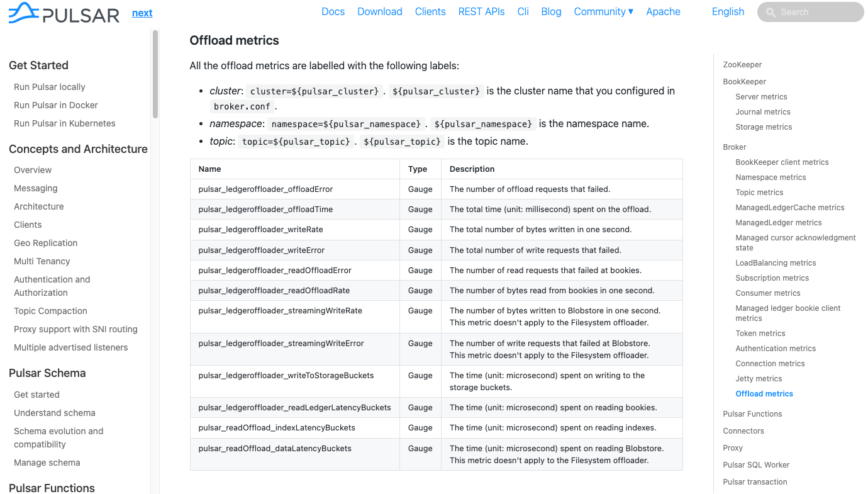Screen dimensions: 868x494
Task: Jump to 'Consumer metrics' in TOC
Action: click(768, 293)
